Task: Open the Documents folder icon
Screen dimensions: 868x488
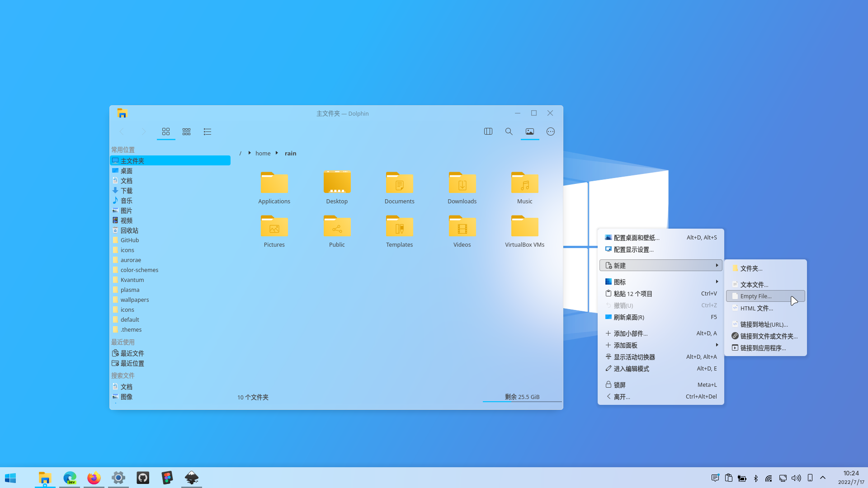Action: [x=399, y=188]
